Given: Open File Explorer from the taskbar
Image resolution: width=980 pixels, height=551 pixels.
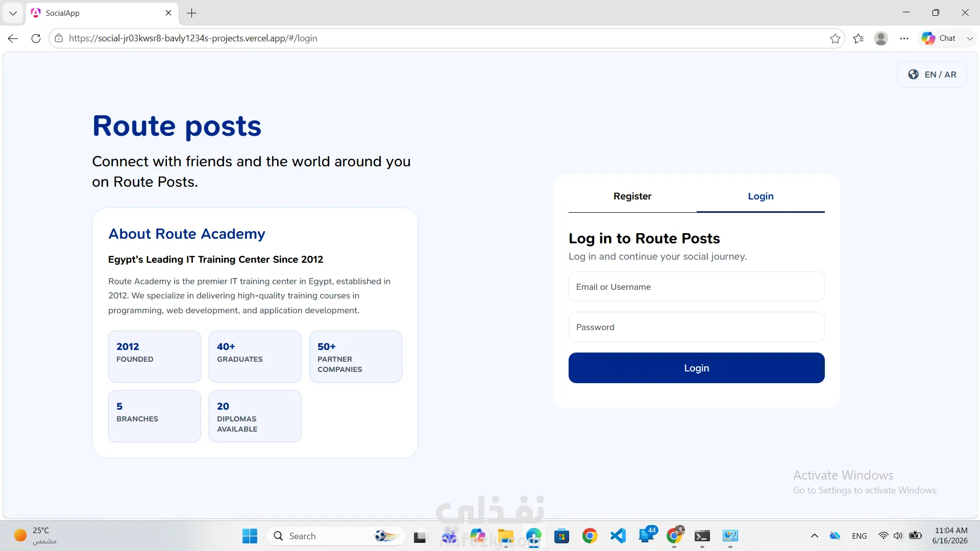Looking at the screenshot, I should (x=506, y=536).
